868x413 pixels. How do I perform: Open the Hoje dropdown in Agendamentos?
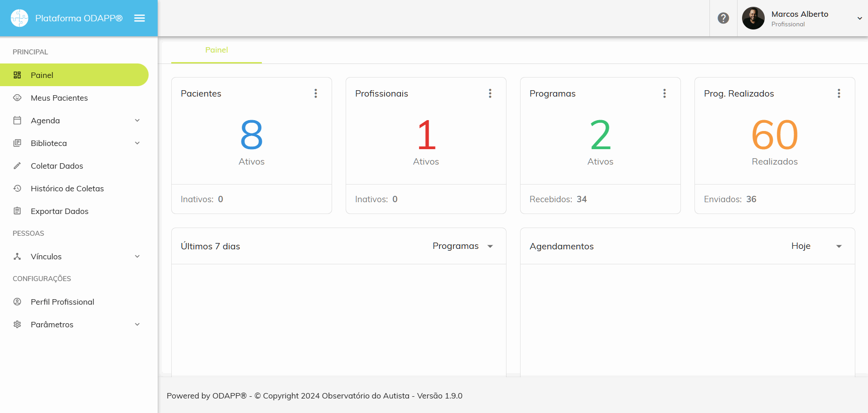pos(817,246)
